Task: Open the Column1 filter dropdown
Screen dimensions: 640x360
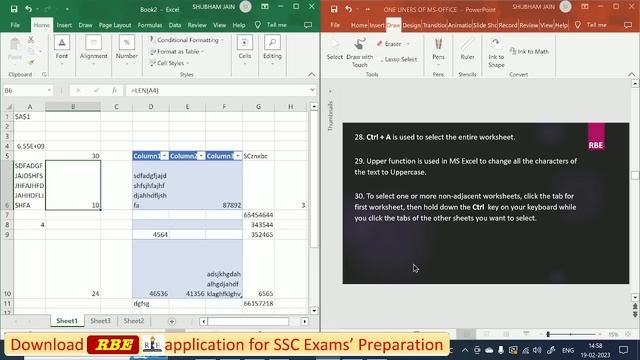Action: click(164, 156)
